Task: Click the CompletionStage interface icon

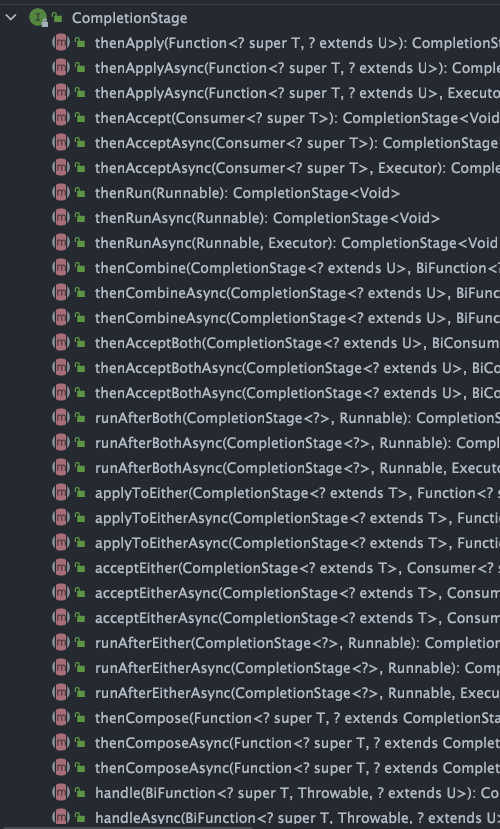Action: (39, 18)
